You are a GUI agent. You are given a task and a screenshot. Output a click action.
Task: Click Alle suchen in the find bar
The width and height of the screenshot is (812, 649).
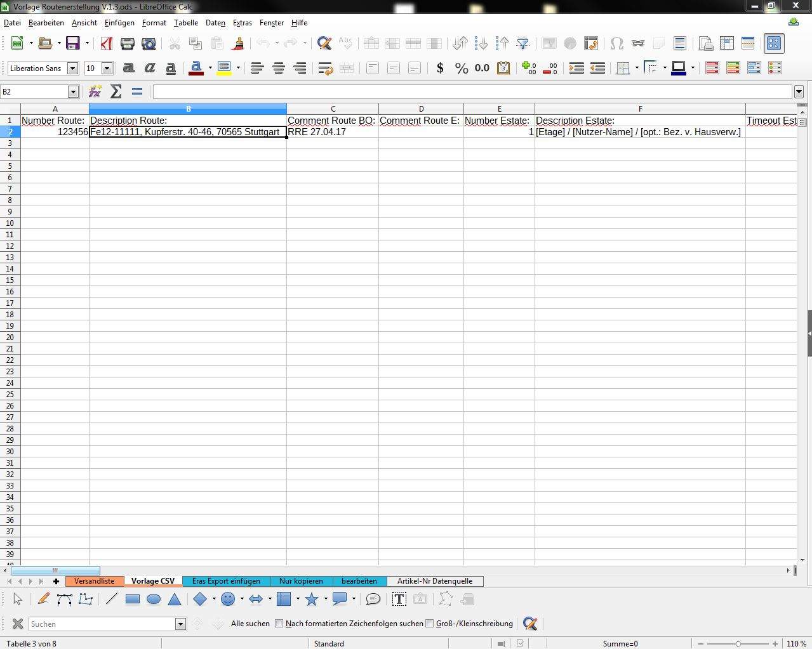click(250, 624)
